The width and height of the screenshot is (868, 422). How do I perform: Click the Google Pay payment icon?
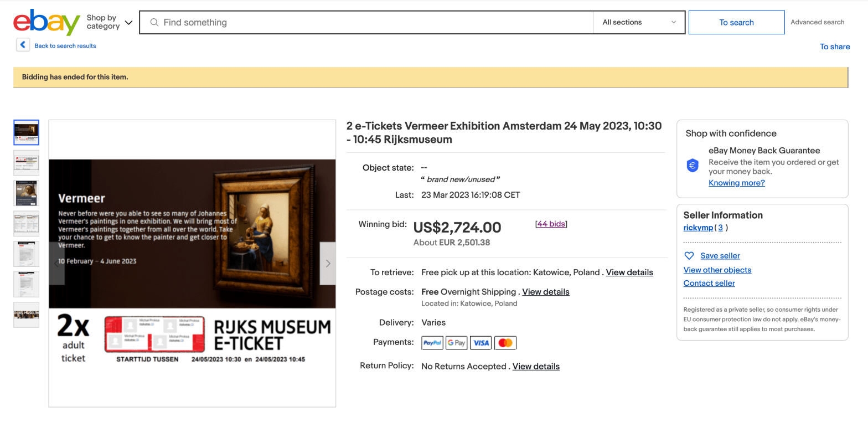pos(456,343)
